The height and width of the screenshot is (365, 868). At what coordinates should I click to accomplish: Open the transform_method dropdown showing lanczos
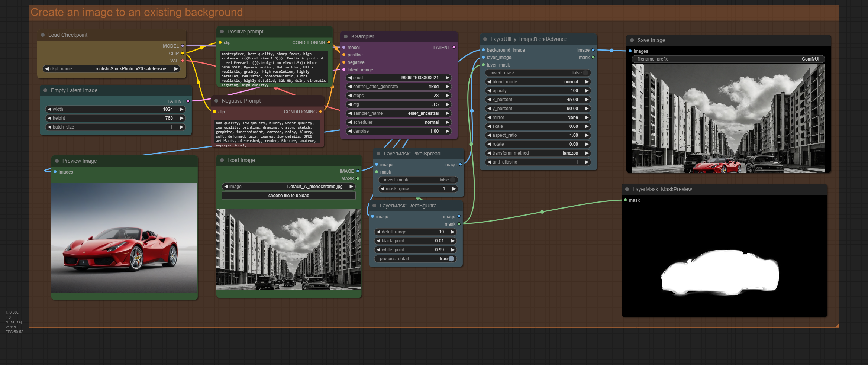[x=538, y=153]
